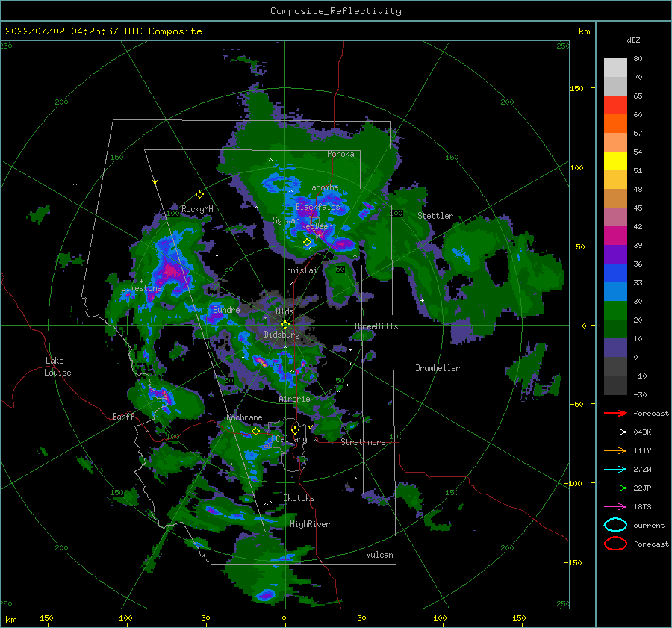672x628 pixels.
Task: Click the dBZ legend heading
Action: 633,40
